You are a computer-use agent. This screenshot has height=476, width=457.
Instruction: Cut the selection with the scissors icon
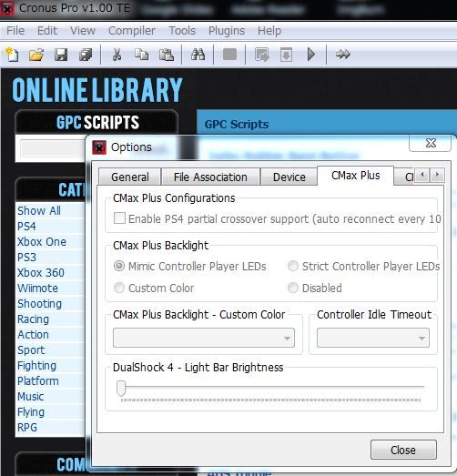tap(117, 55)
